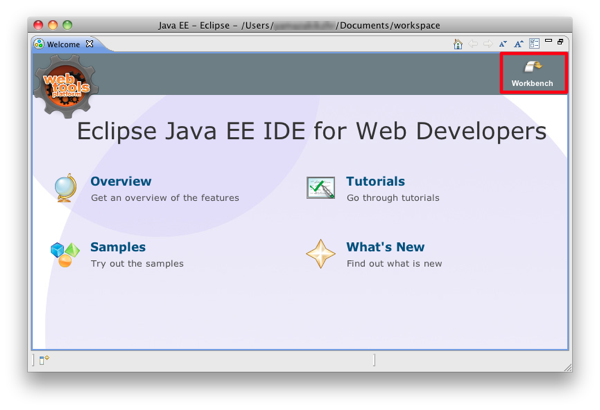Click the globe Overview icon
This screenshot has width=600, height=410.
66,188
